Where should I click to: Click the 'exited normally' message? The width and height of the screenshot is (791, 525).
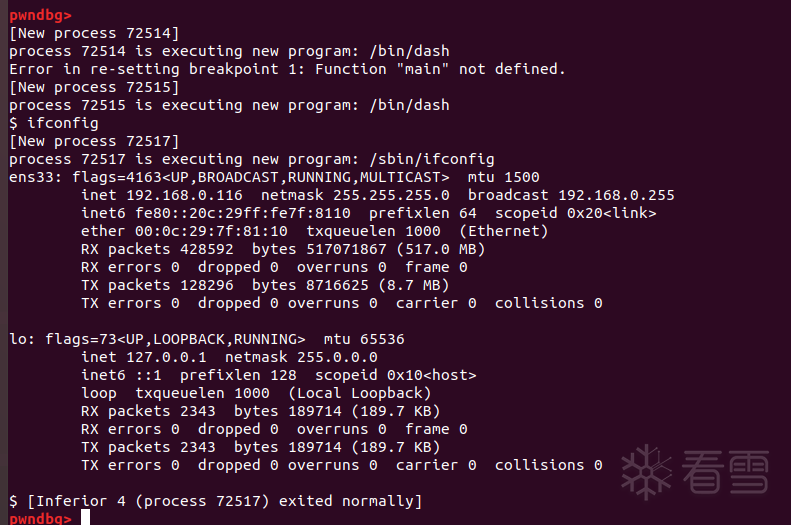[x=350, y=501]
